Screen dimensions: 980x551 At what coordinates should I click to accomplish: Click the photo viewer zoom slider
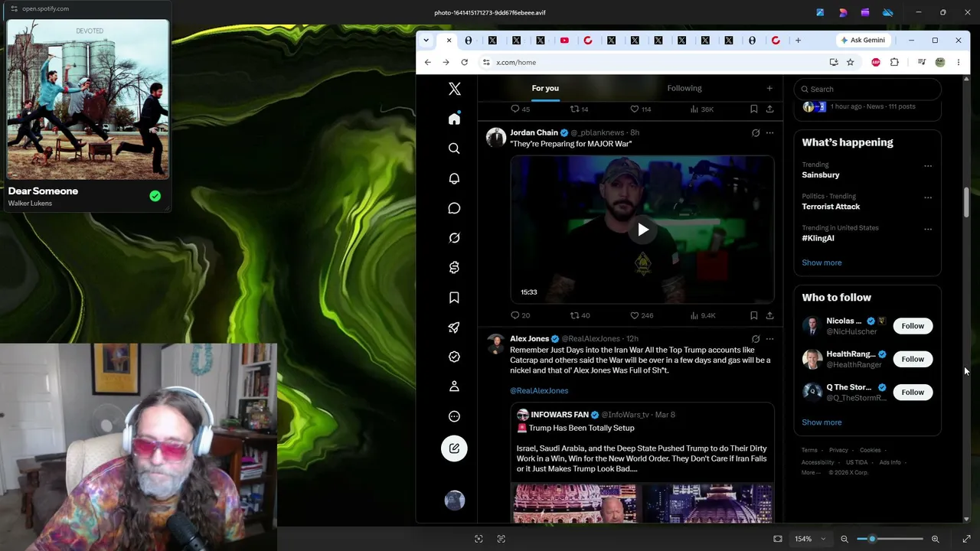click(x=890, y=539)
